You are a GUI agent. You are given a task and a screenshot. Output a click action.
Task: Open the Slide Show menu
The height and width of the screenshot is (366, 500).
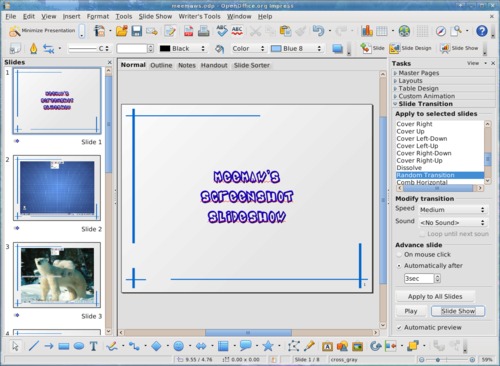155,16
